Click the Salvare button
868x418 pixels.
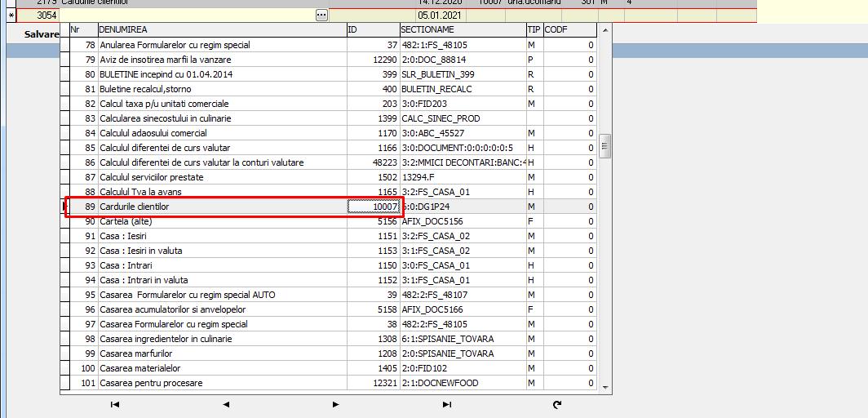(42, 34)
